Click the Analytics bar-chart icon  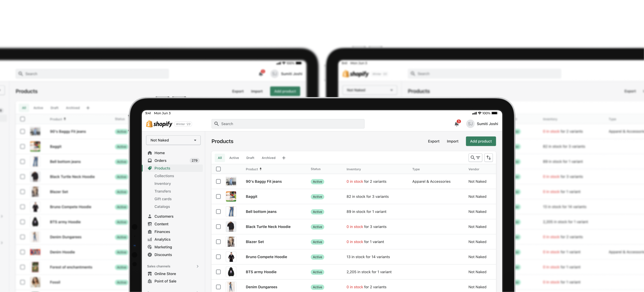(149, 239)
